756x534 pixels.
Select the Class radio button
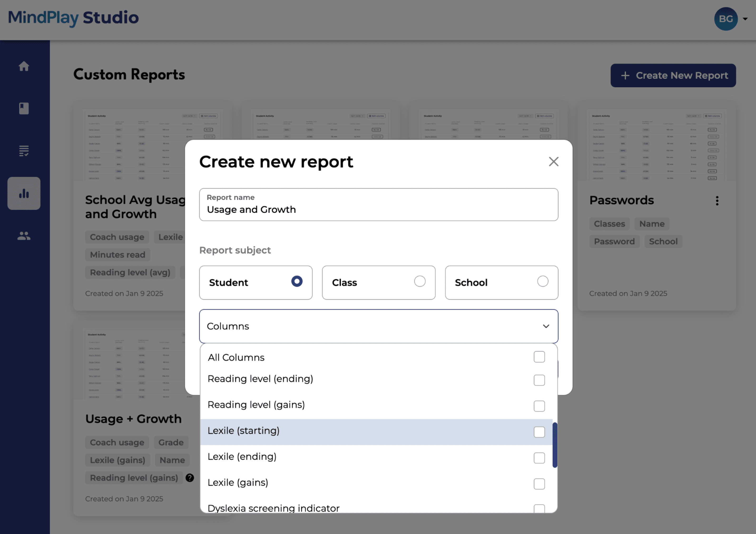pos(419,281)
